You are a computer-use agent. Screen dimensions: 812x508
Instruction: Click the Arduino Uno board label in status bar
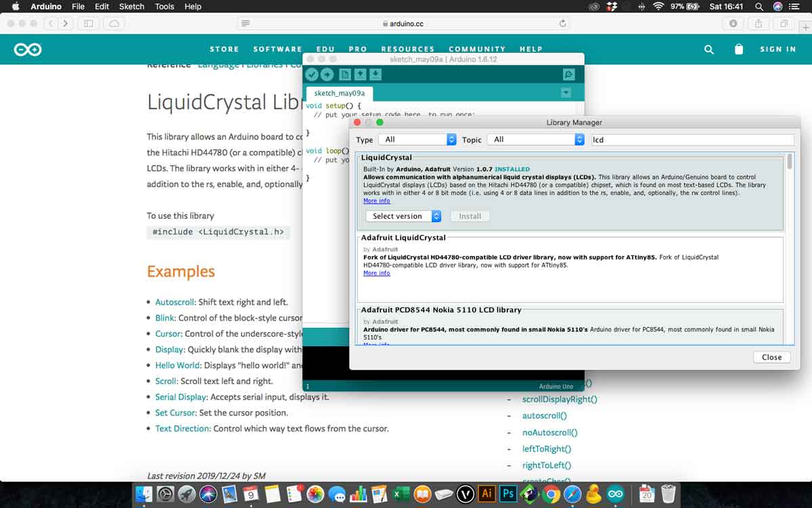point(556,386)
